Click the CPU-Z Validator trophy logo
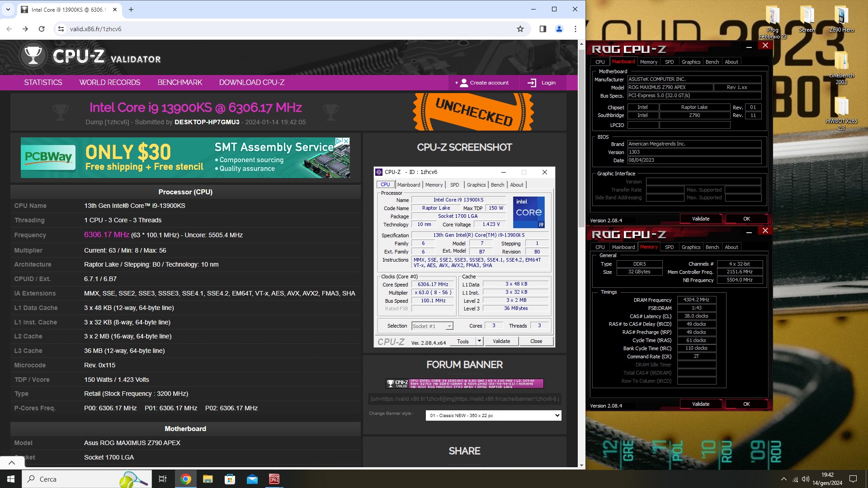868x488 pixels. 33,56
